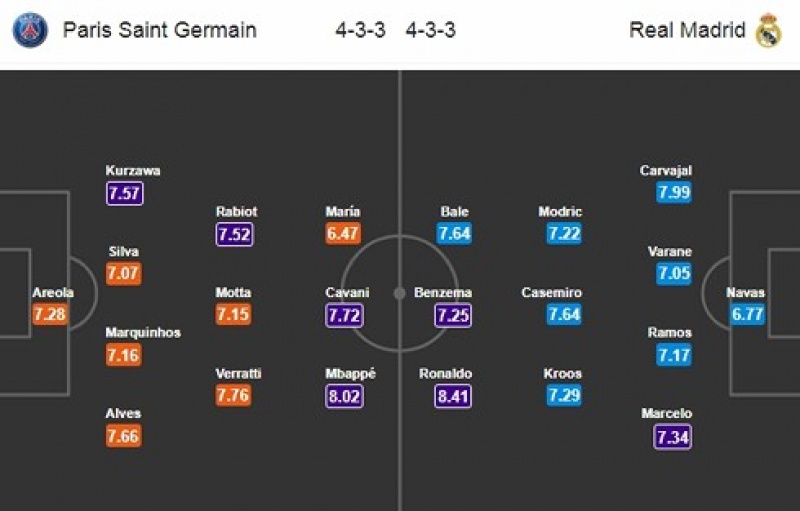800x511 pixels.
Task: Click Carvajal's 7.99 rating badge
Action: click(x=673, y=193)
